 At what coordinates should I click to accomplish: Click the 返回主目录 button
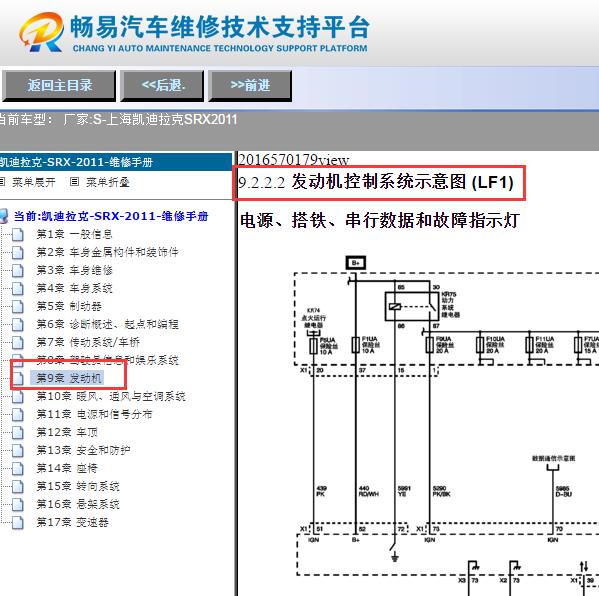click(x=59, y=86)
